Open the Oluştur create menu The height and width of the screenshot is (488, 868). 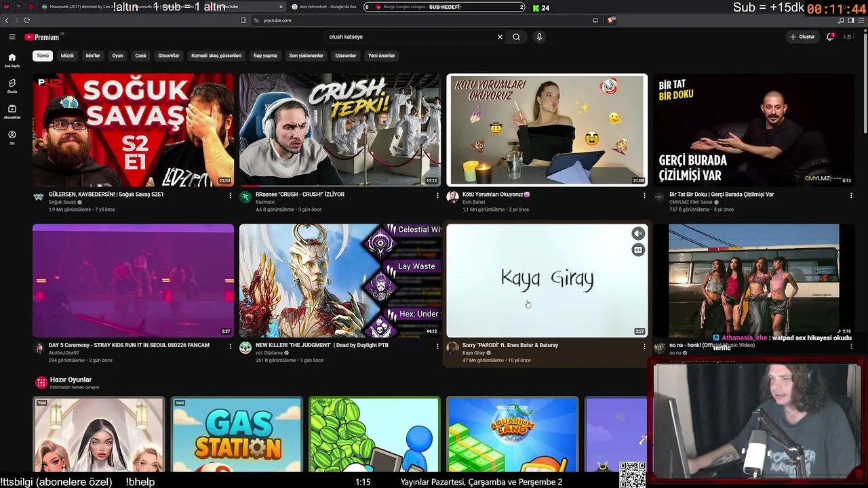tap(802, 37)
